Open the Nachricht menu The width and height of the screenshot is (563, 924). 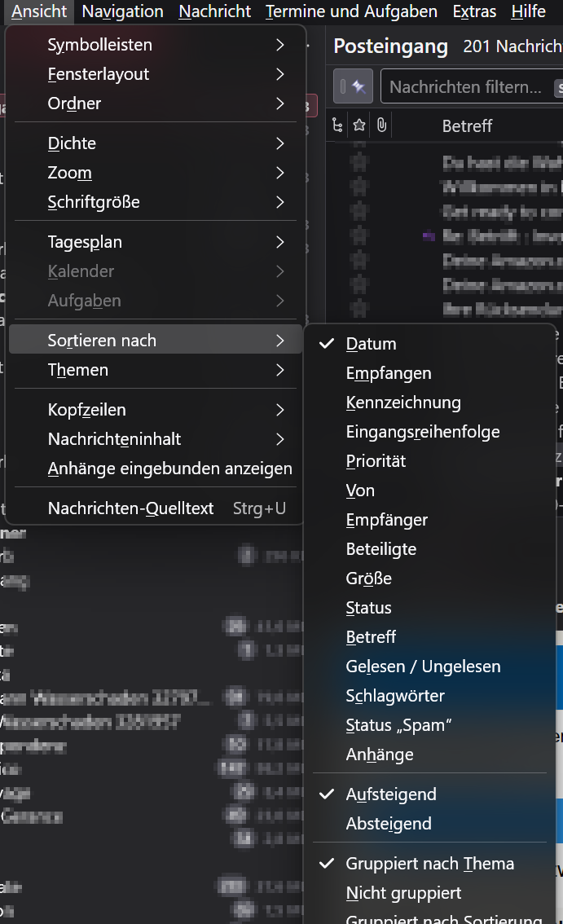[x=214, y=11]
